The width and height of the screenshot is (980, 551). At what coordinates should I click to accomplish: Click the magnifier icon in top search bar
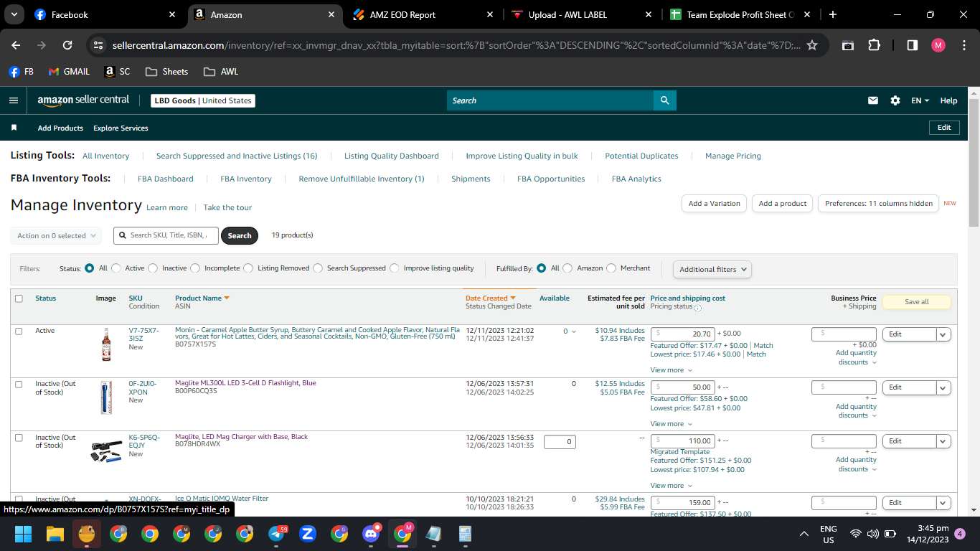tap(665, 100)
